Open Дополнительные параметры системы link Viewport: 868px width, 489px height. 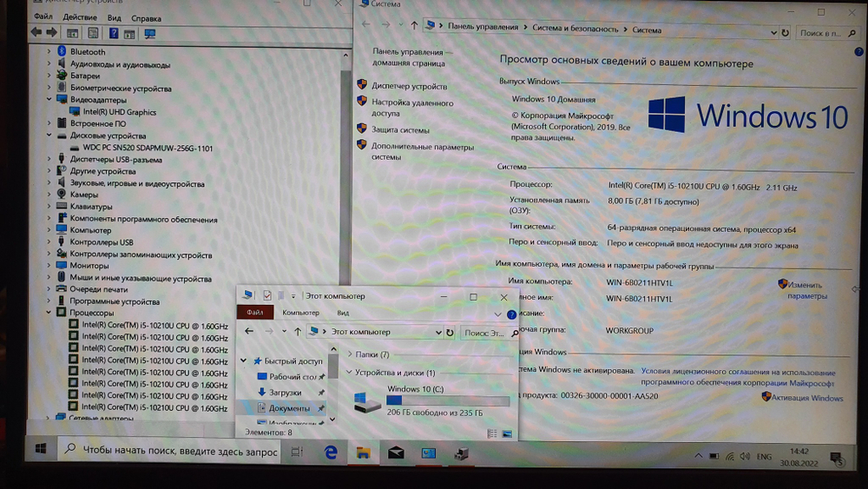pos(423,152)
